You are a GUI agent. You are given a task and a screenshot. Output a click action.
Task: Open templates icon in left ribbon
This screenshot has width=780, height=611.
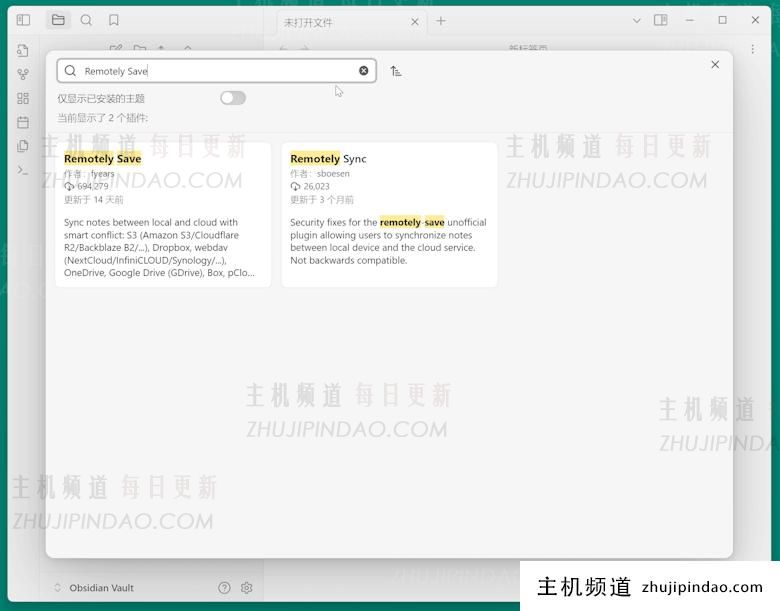[23, 146]
